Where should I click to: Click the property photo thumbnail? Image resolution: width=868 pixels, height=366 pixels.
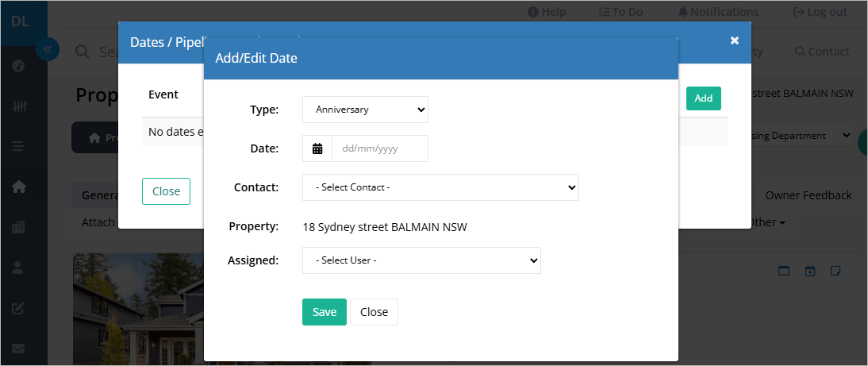(138, 309)
